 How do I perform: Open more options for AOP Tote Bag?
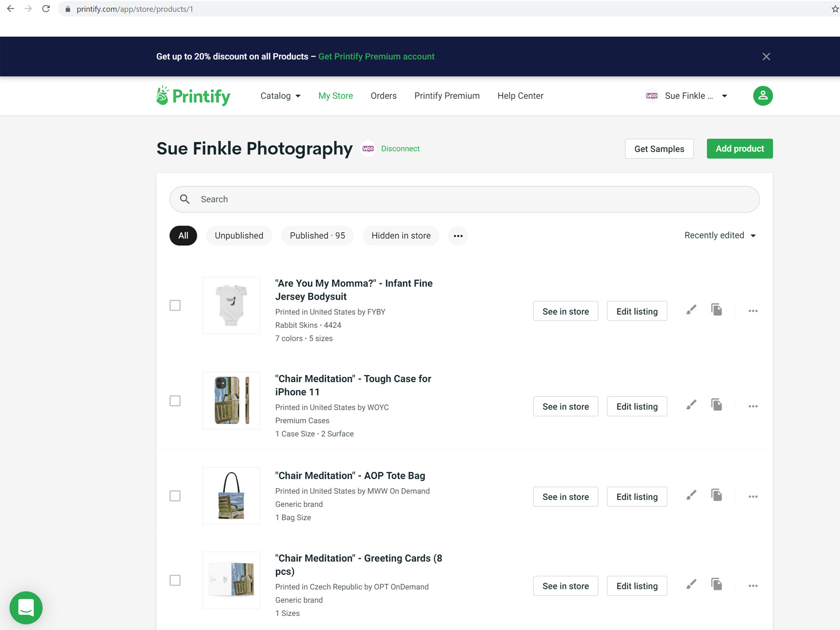[x=753, y=497]
